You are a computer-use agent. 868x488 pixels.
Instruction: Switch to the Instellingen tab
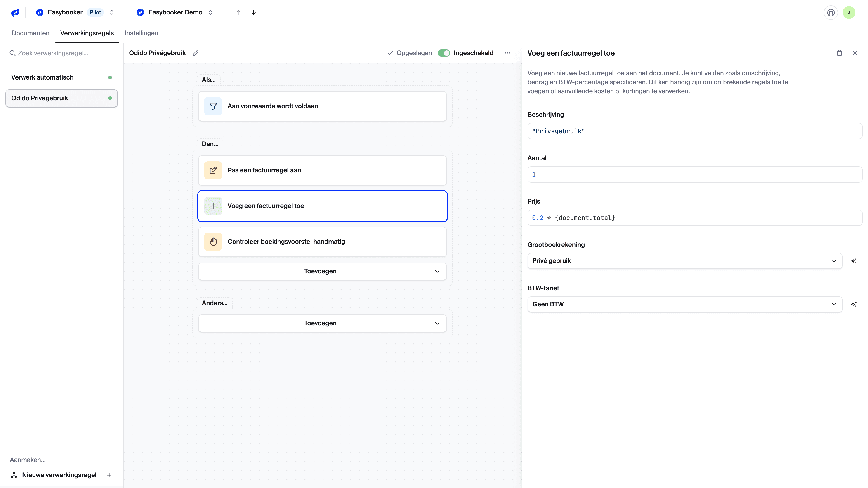[x=141, y=33]
